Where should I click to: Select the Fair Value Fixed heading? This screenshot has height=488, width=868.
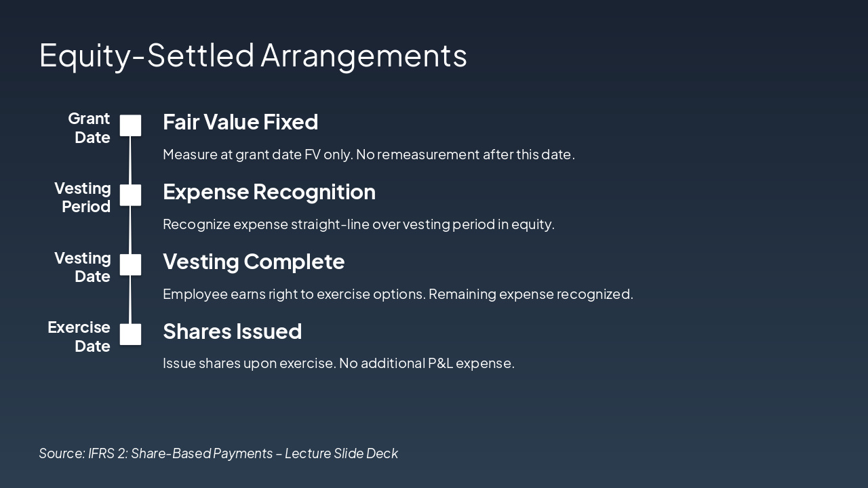pyautogui.click(x=240, y=122)
